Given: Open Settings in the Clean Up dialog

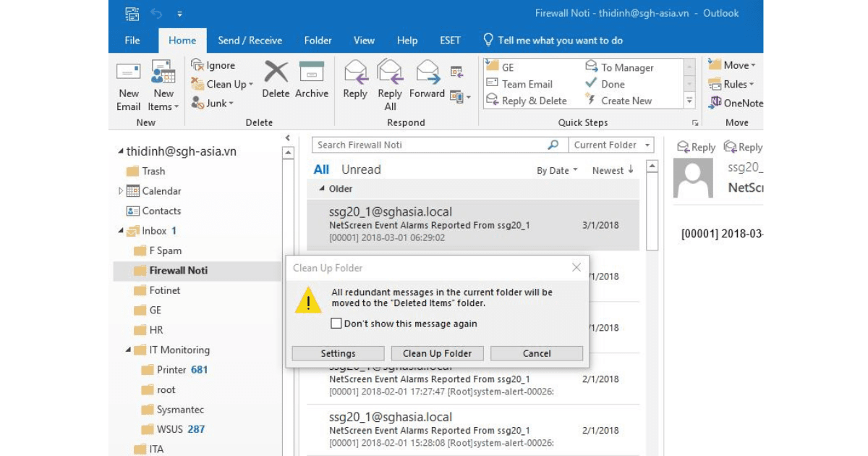Looking at the screenshot, I should tap(337, 353).
